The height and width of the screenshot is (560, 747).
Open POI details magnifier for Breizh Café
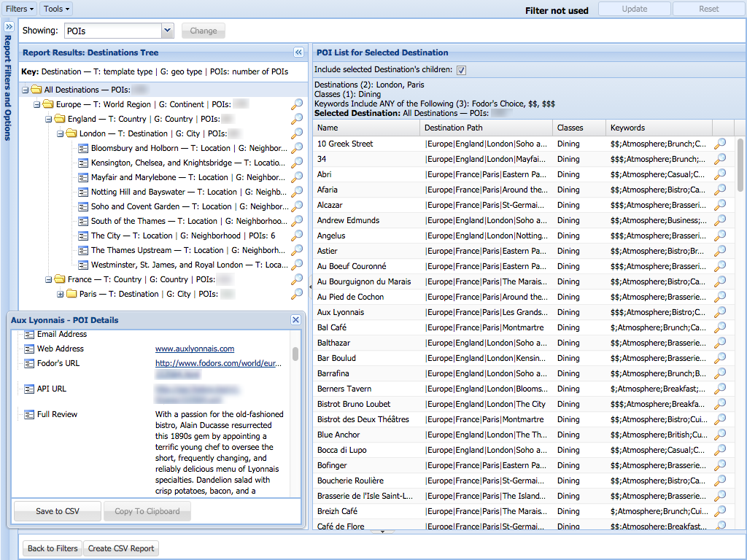point(720,511)
